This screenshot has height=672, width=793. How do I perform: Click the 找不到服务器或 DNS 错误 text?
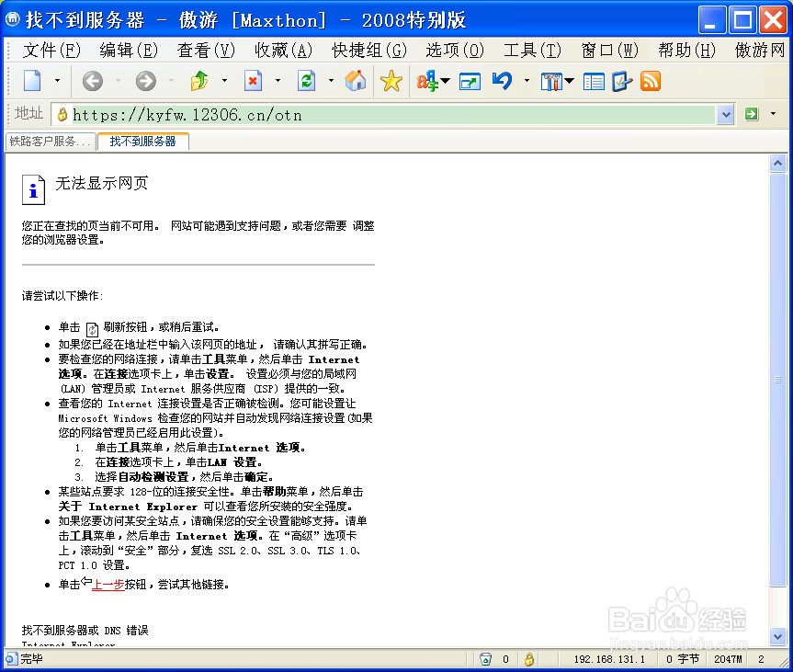point(85,630)
